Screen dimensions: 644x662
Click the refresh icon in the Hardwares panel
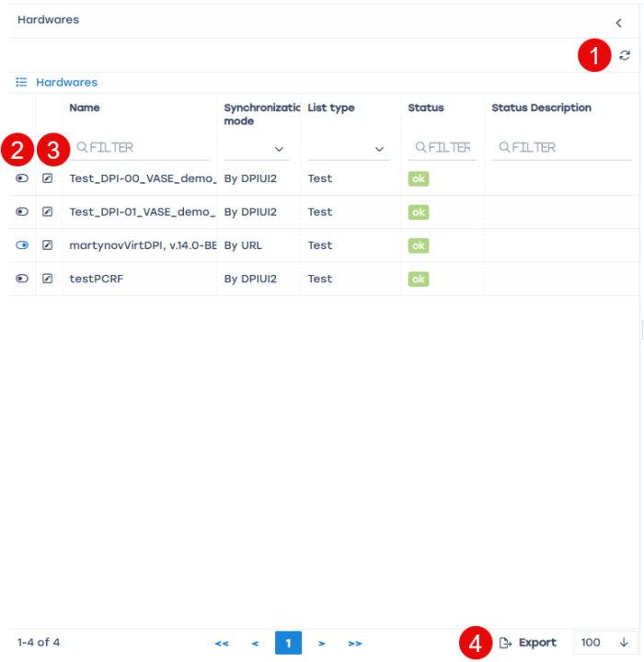click(x=625, y=55)
